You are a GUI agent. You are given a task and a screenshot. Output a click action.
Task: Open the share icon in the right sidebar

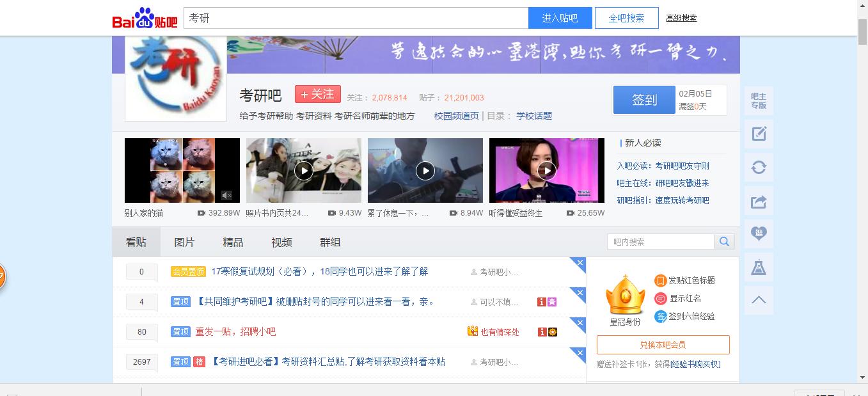click(759, 201)
